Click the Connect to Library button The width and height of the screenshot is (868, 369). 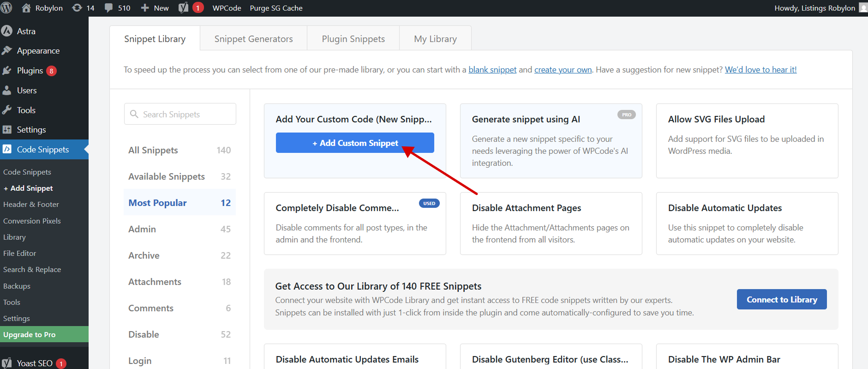coord(782,299)
